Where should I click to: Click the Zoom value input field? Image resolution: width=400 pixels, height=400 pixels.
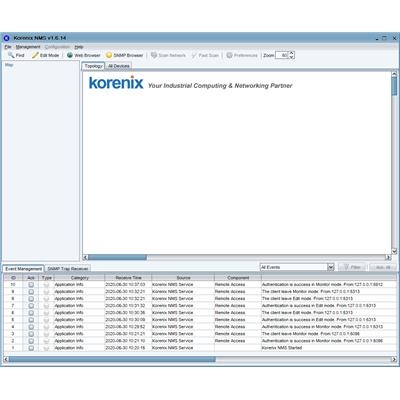(x=282, y=55)
